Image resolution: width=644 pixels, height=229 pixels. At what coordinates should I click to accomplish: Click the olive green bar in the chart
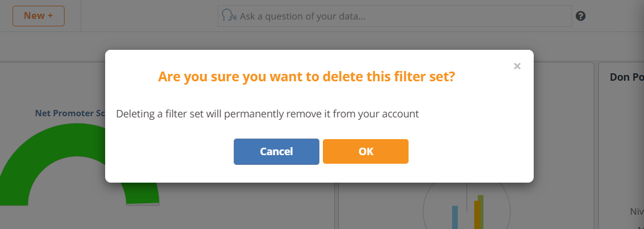click(481, 212)
